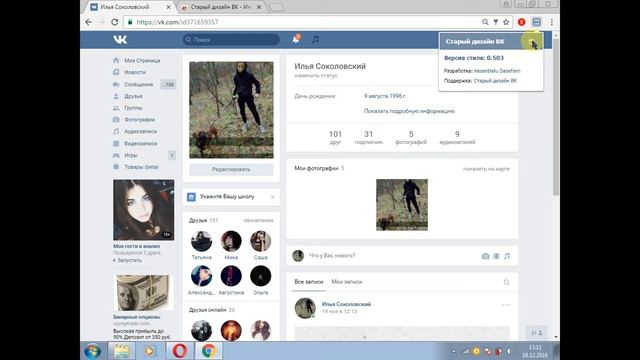Open Игры in the sidebar
The image size is (640, 360).
[x=131, y=156]
